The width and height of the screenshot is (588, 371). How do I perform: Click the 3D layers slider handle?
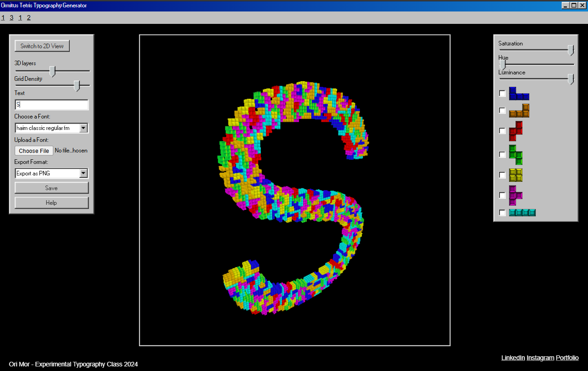point(52,71)
